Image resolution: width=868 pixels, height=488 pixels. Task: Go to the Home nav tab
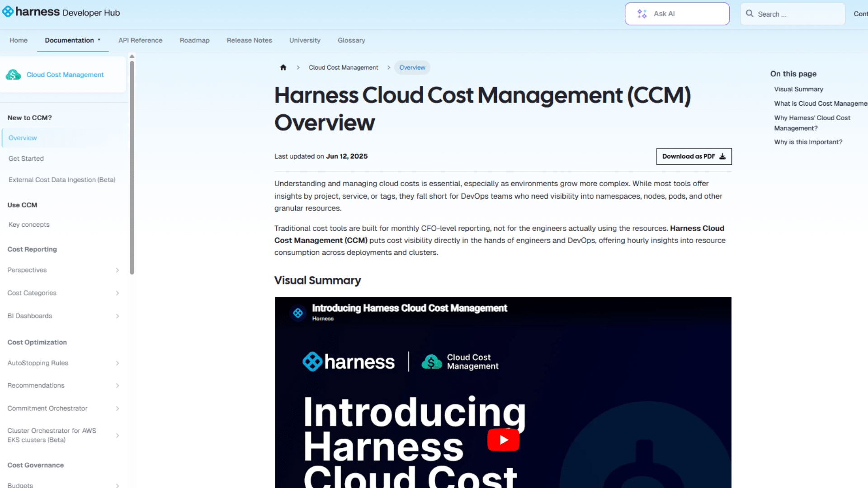point(19,40)
